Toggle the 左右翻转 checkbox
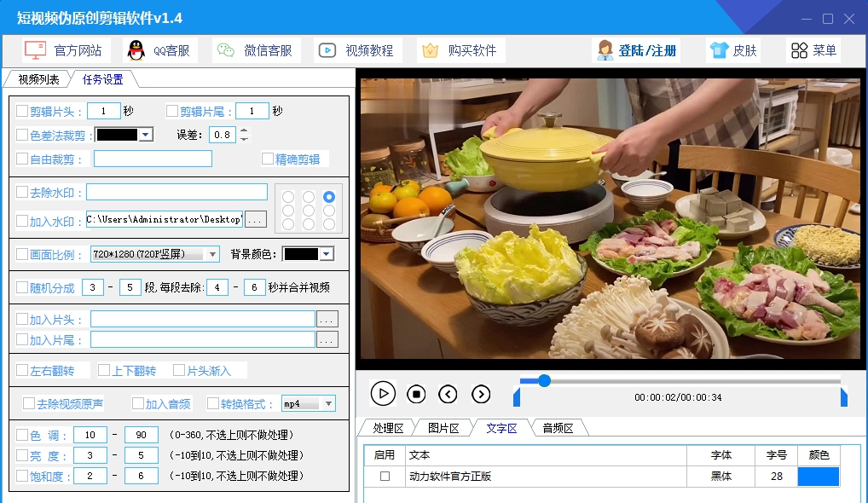 23,371
